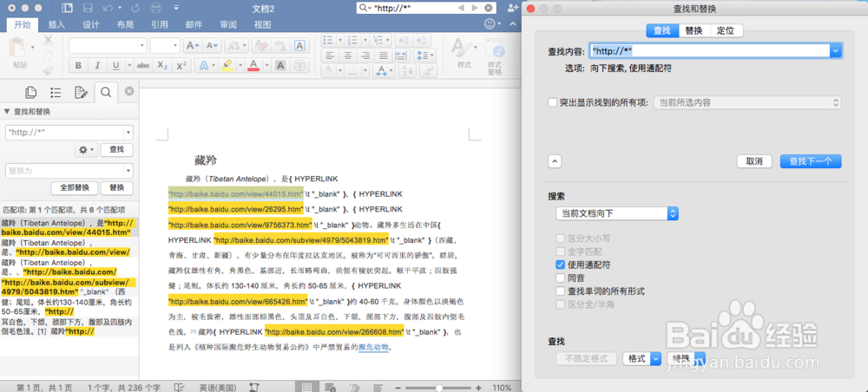868x392 pixels.
Task: Apply subscript formatting
Action: click(162, 65)
